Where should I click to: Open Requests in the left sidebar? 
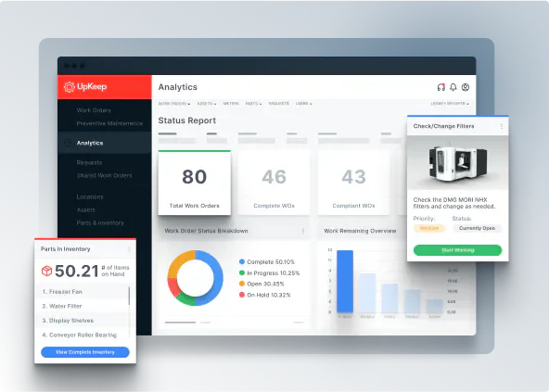89,163
